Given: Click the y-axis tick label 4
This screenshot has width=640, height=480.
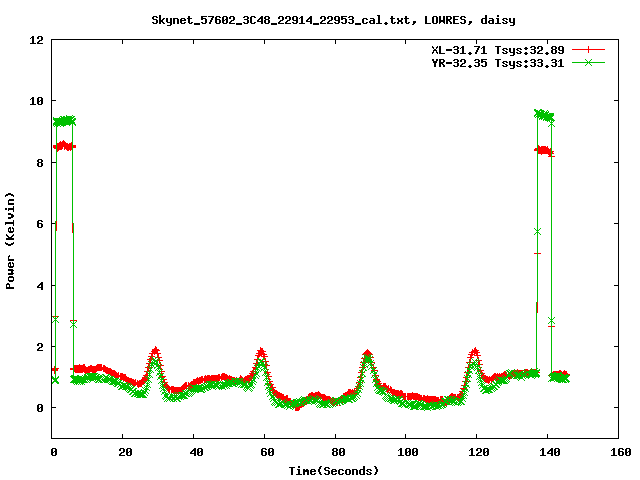Looking at the screenshot, I should click(x=40, y=286).
